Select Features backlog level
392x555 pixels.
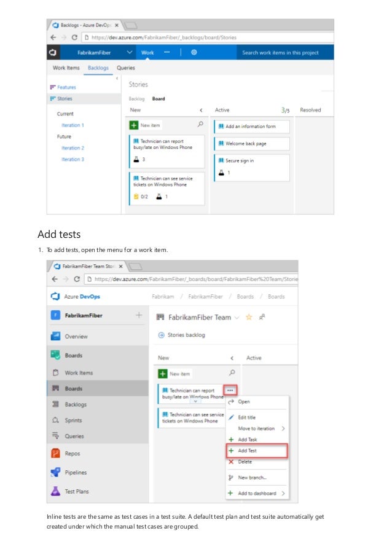pos(66,87)
